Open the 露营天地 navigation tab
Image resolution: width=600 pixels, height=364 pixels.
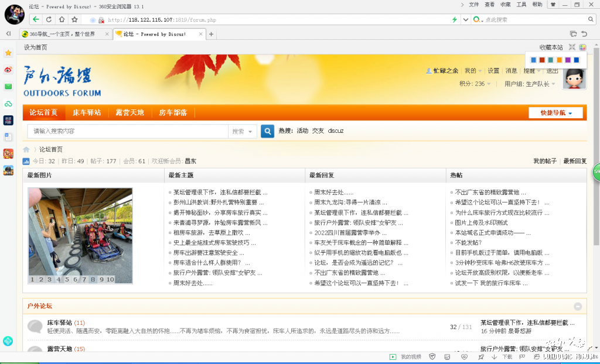pos(129,112)
